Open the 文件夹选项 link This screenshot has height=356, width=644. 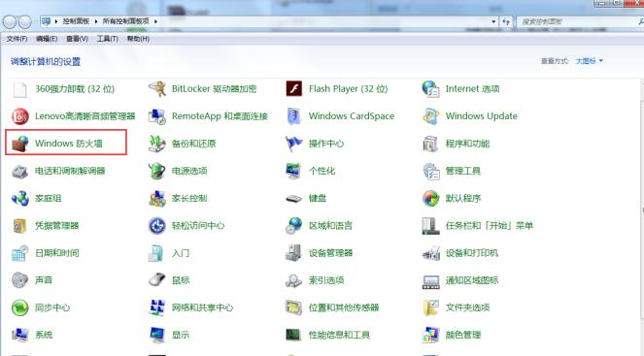click(467, 307)
